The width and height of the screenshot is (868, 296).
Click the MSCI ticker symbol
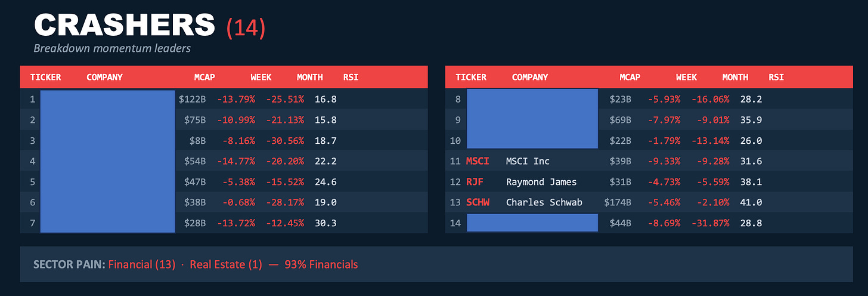pos(478,161)
